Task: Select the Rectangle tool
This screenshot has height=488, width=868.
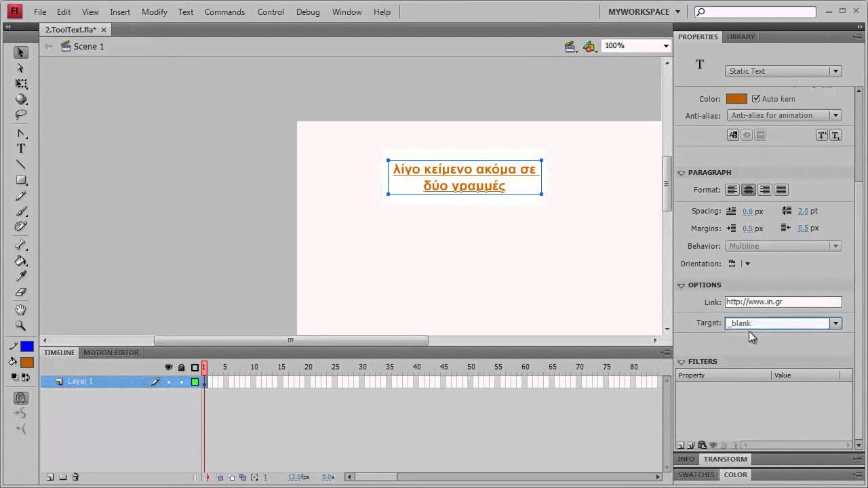Action: (21, 180)
